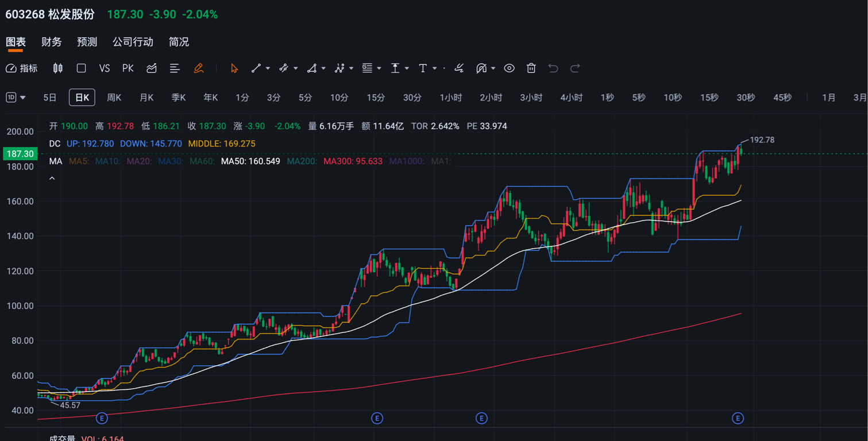868x441 pixels.
Task: Select the orange cursor pointer tool
Action: point(234,68)
